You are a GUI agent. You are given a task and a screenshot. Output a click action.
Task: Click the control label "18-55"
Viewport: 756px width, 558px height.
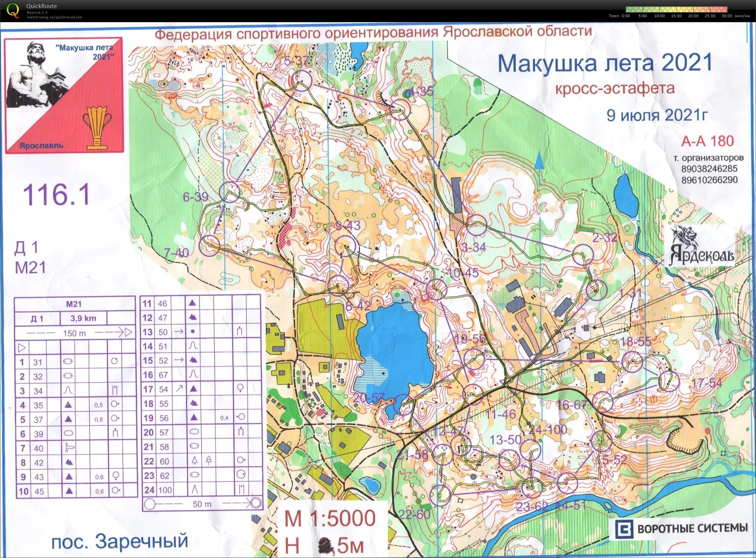pyautogui.click(x=635, y=342)
